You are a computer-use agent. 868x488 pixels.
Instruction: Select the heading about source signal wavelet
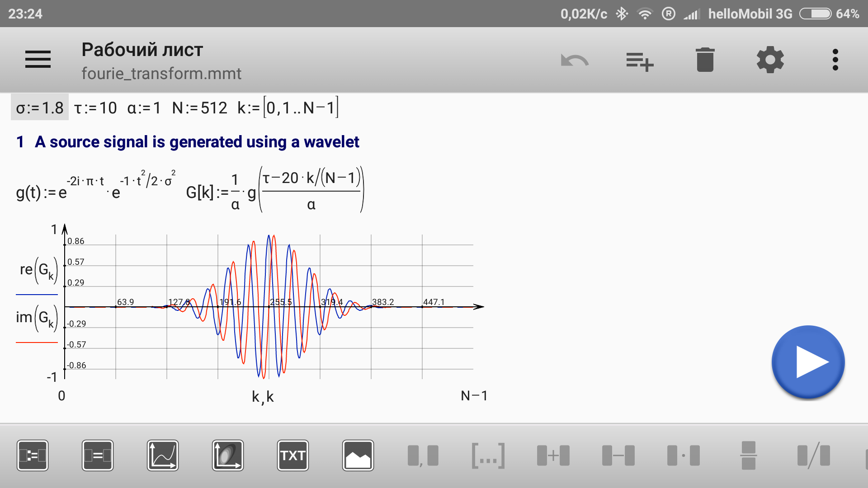tap(188, 142)
